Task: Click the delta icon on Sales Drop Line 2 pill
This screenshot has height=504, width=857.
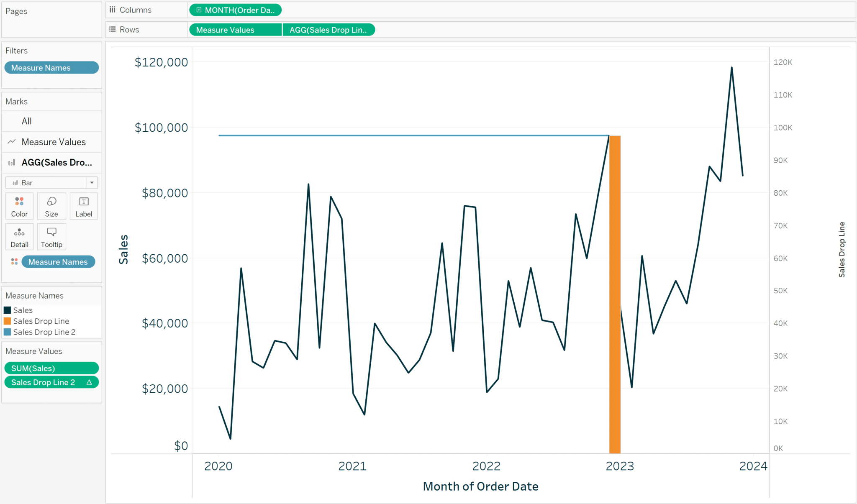Action: point(89,382)
